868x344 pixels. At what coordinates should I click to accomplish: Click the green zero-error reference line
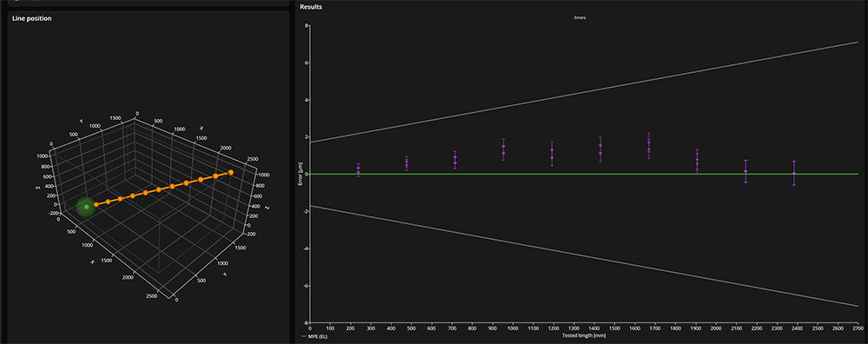pos(583,174)
